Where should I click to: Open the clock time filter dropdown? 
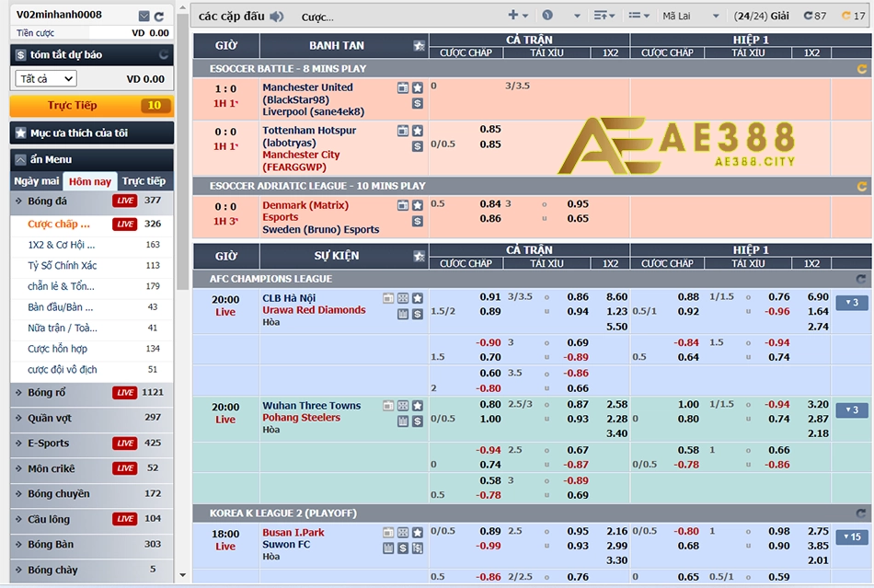(x=562, y=16)
